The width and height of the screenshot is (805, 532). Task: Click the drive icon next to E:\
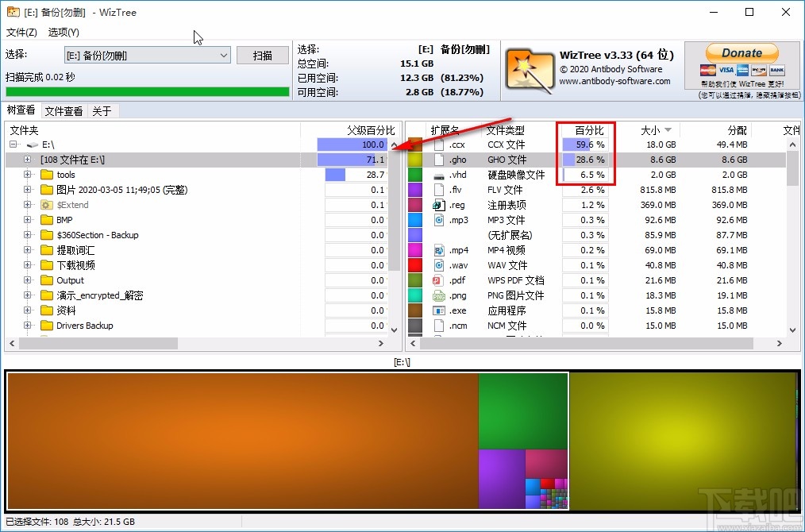tap(32, 144)
